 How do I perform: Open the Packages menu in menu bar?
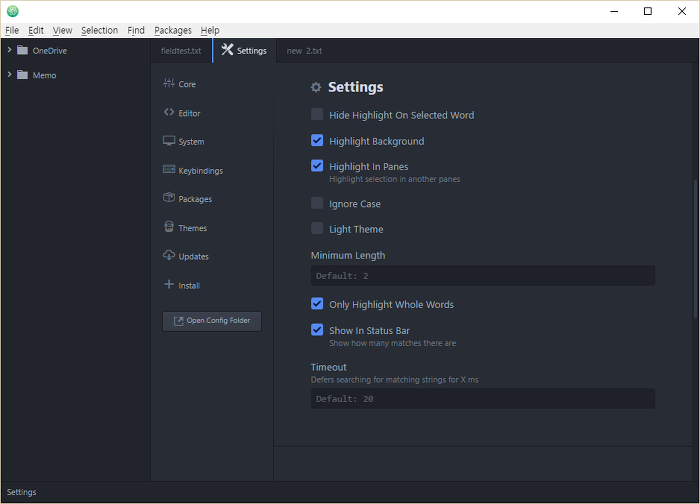173,30
